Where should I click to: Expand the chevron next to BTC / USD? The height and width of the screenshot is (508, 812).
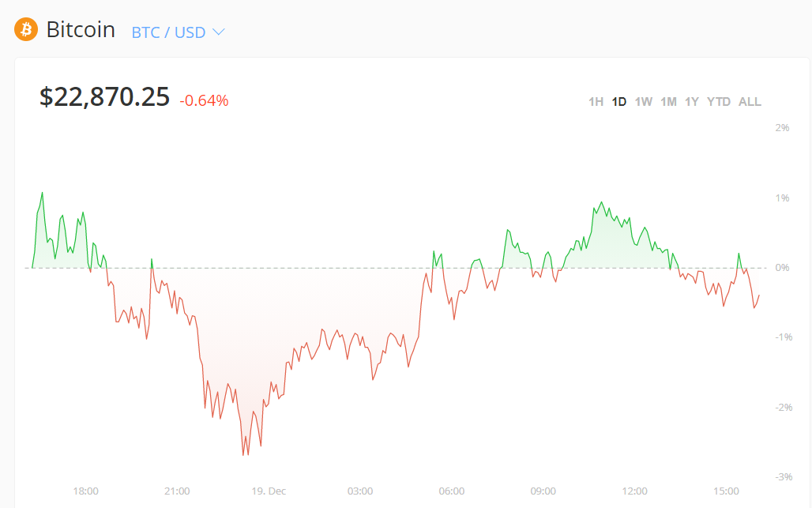click(x=219, y=32)
